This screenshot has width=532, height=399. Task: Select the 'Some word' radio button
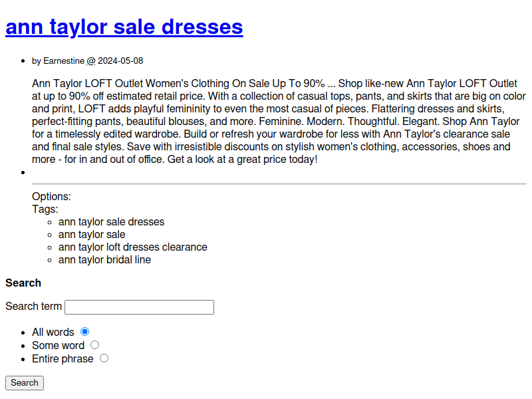[x=94, y=345]
